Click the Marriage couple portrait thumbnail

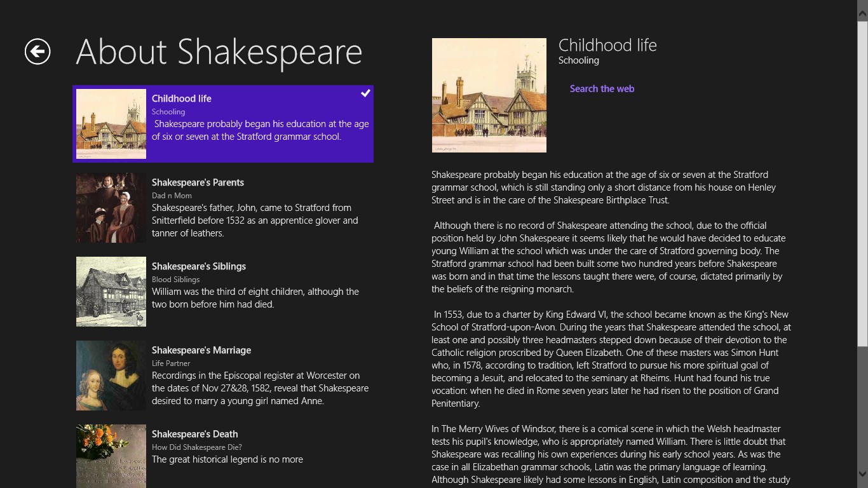pos(111,376)
